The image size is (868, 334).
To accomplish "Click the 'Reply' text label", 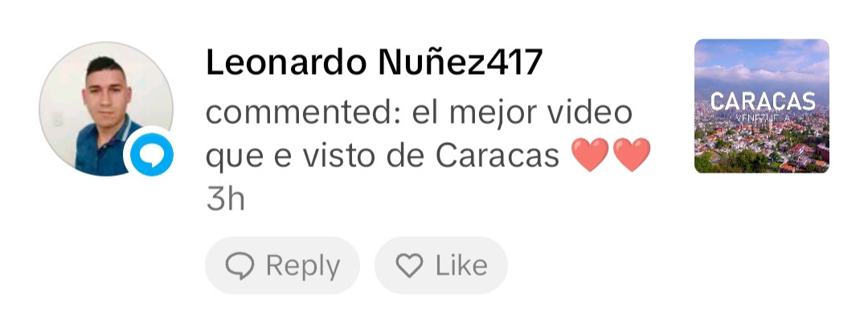I will coord(303,266).
